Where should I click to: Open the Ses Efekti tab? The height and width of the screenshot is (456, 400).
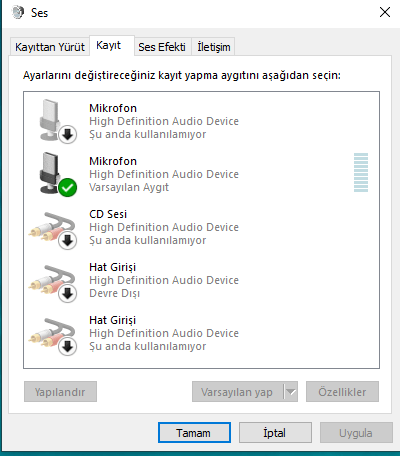pos(162,47)
